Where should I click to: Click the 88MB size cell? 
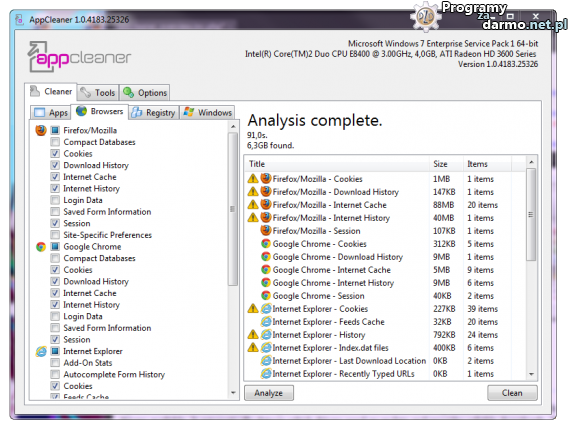tap(443, 205)
